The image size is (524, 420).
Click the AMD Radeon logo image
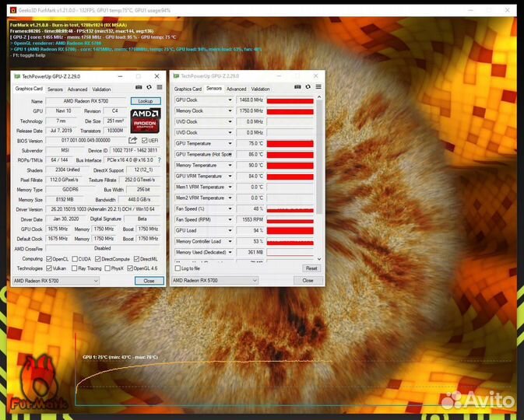tap(146, 121)
